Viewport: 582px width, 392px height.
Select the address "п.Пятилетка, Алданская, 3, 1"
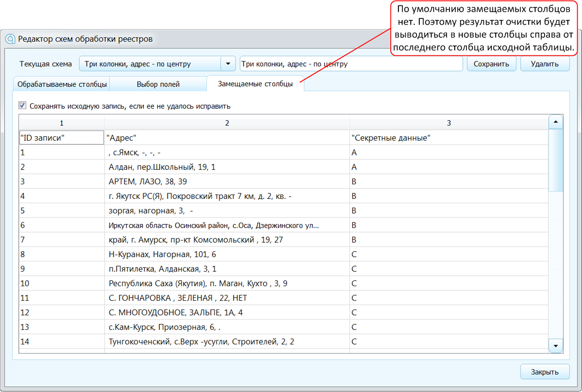[227, 268]
